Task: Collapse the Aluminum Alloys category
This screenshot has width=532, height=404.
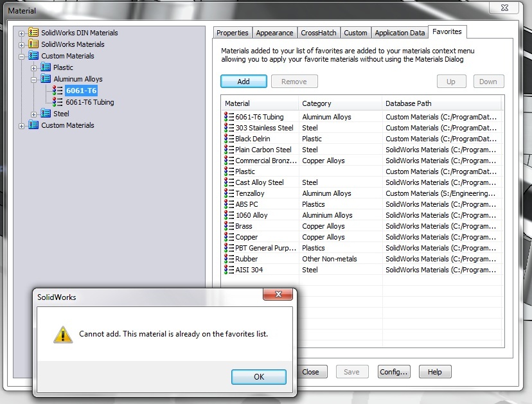Action: click(33, 80)
